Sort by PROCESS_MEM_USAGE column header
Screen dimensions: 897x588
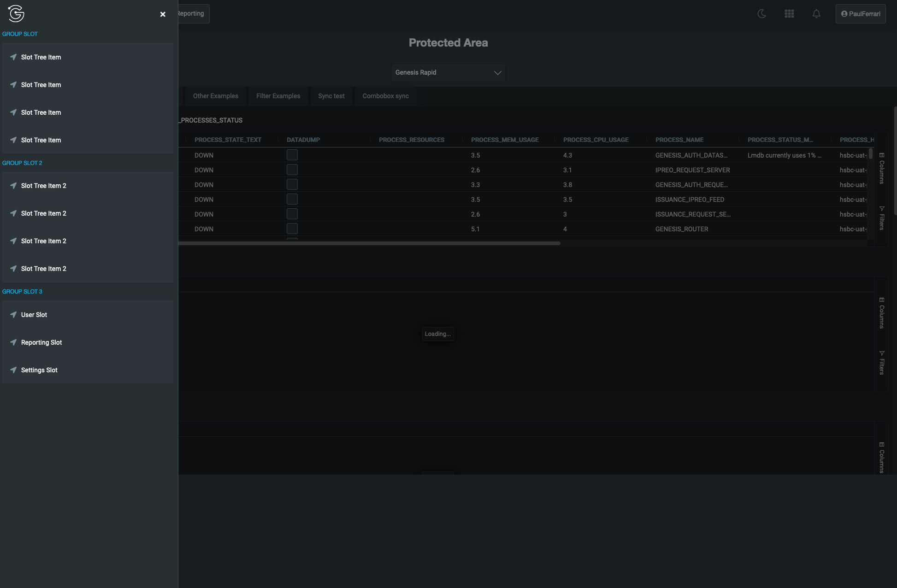[x=505, y=140]
